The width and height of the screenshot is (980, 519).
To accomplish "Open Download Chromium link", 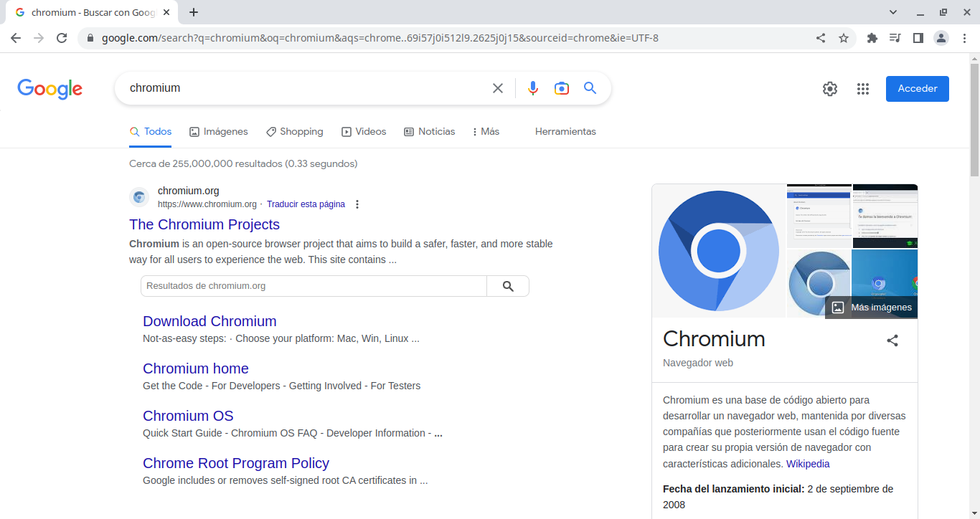I will pyautogui.click(x=209, y=321).
